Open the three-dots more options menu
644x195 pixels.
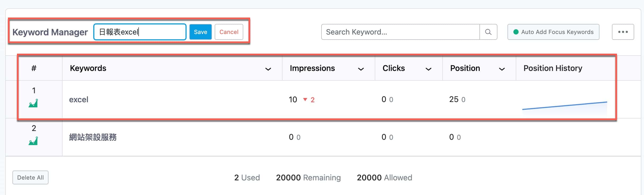click(623, 32)
